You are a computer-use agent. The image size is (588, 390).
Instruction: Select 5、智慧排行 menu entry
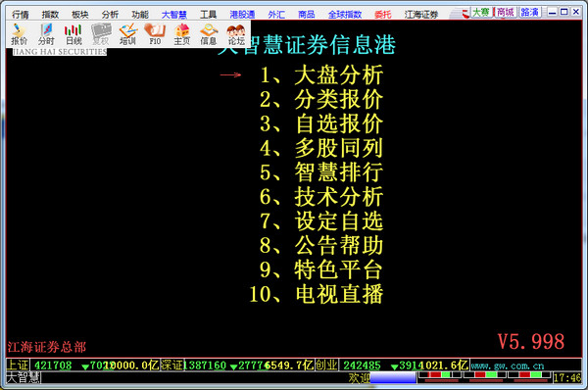(x=321, y=172)
